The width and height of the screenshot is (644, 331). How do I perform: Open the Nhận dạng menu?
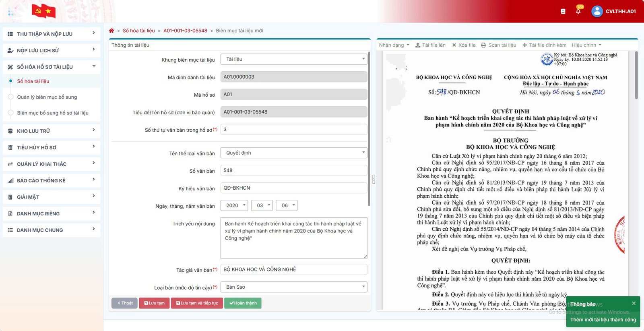394,45
